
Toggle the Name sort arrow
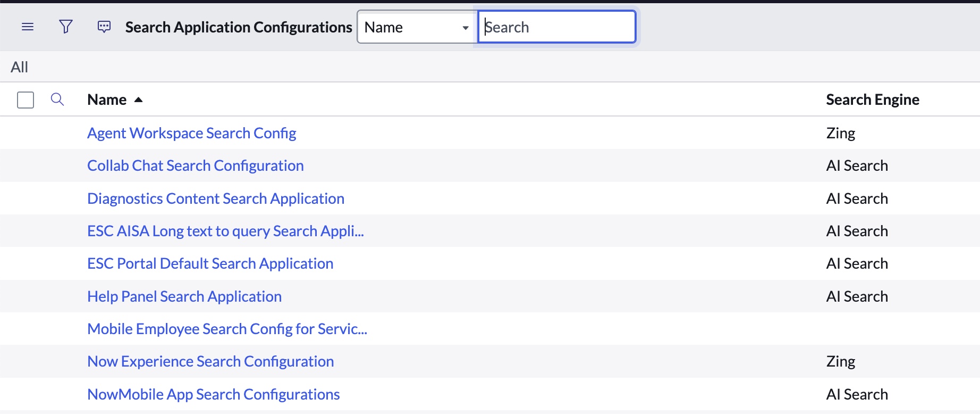tap(139, 99)
